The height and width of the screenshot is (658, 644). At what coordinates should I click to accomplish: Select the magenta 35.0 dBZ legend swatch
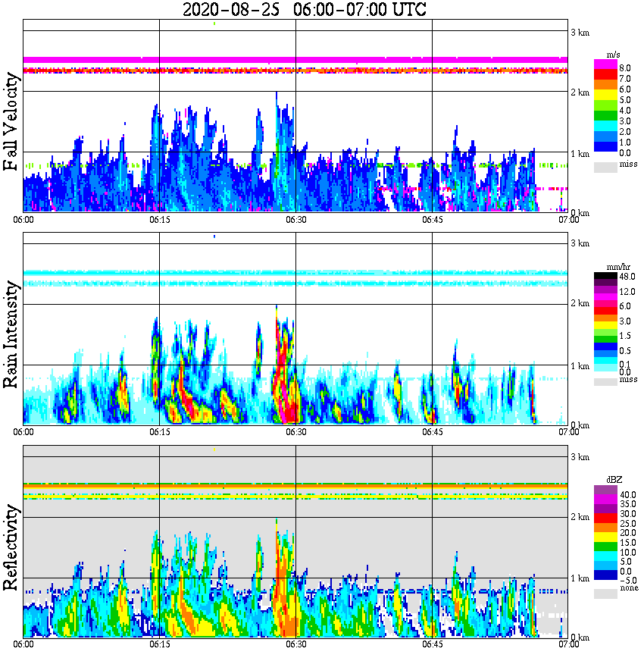pos(605,500)
